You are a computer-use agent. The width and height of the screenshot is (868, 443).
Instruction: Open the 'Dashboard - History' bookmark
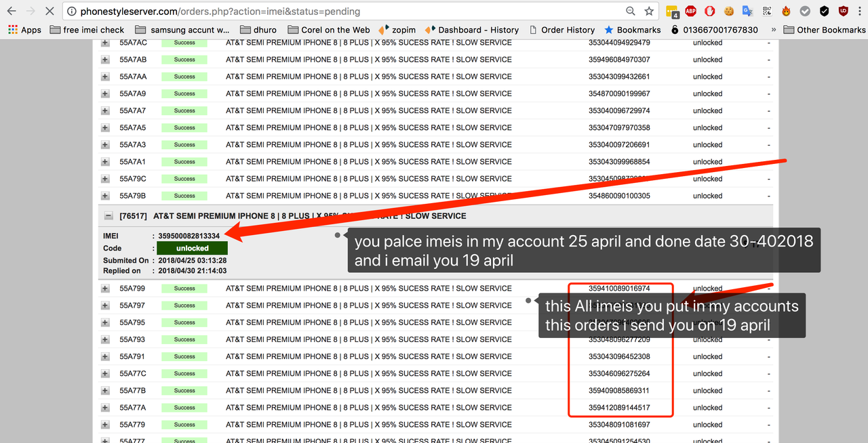pos(471,30)
